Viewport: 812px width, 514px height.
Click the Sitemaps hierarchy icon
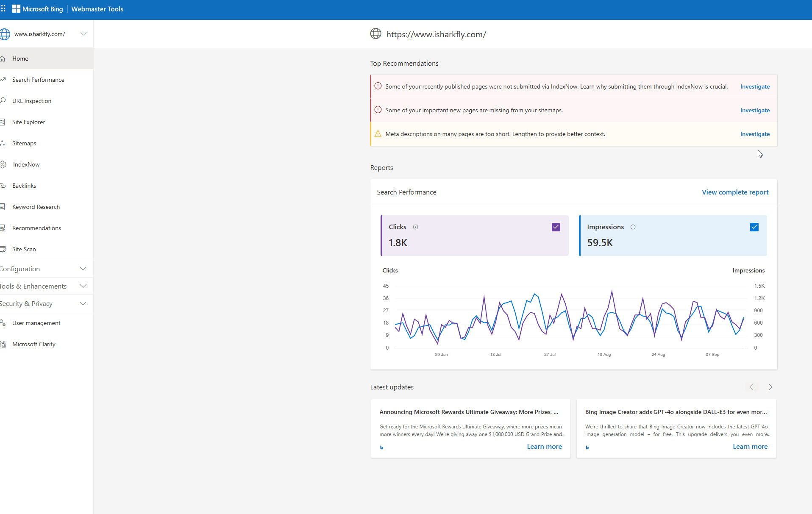click(x=3, y=143)
